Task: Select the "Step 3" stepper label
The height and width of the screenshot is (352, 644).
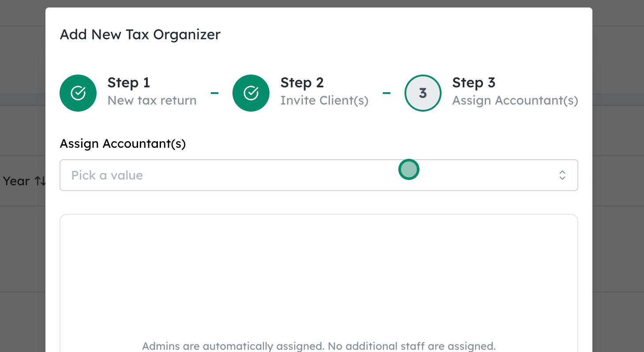Action: pos(474,82)
